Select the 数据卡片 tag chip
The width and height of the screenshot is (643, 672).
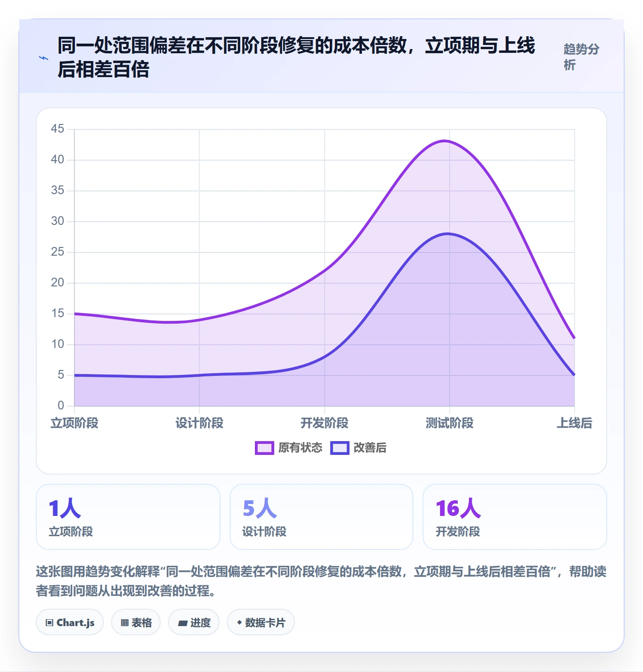tap(261, 622)
